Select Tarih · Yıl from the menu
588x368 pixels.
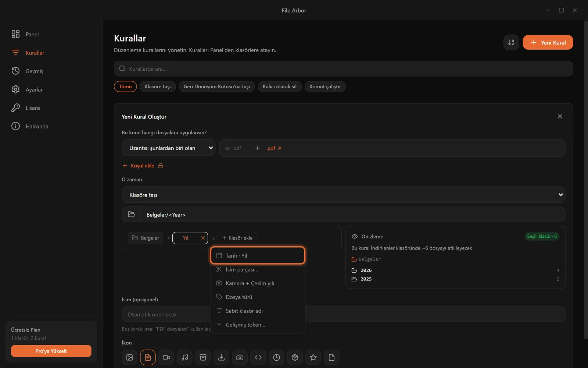tap(258, 255)
